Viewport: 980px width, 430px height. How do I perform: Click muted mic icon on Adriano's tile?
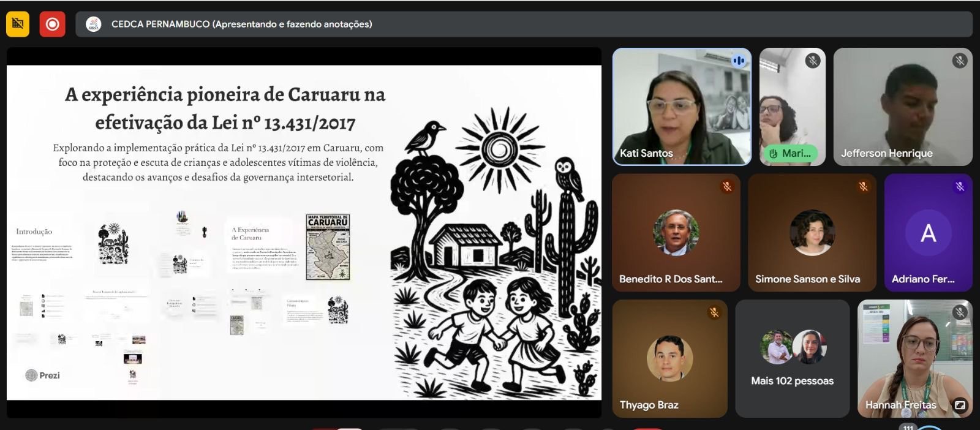[x=960, y=186]
